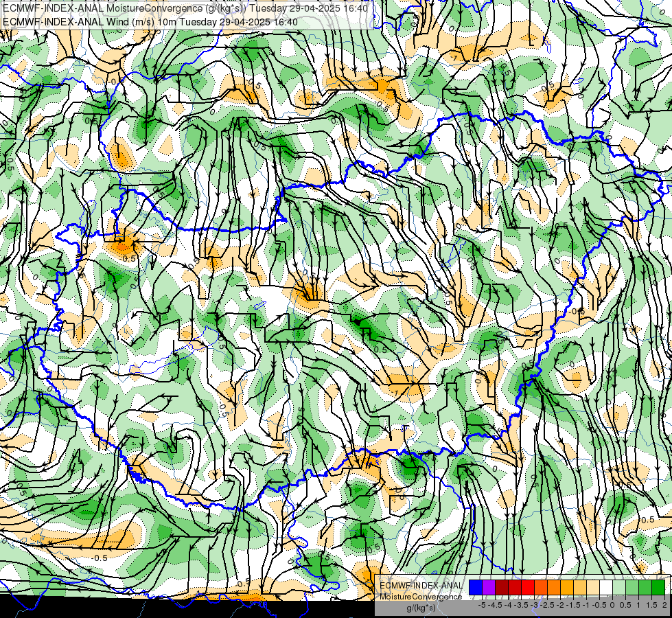This screenshot has width=672, height=618.
Task: Select the lightest green legend swatch
Action: point(619,587)
